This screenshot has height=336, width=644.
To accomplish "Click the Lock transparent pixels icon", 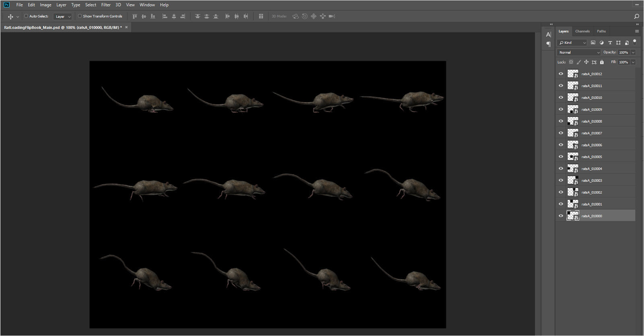I will tap(571, 62).
